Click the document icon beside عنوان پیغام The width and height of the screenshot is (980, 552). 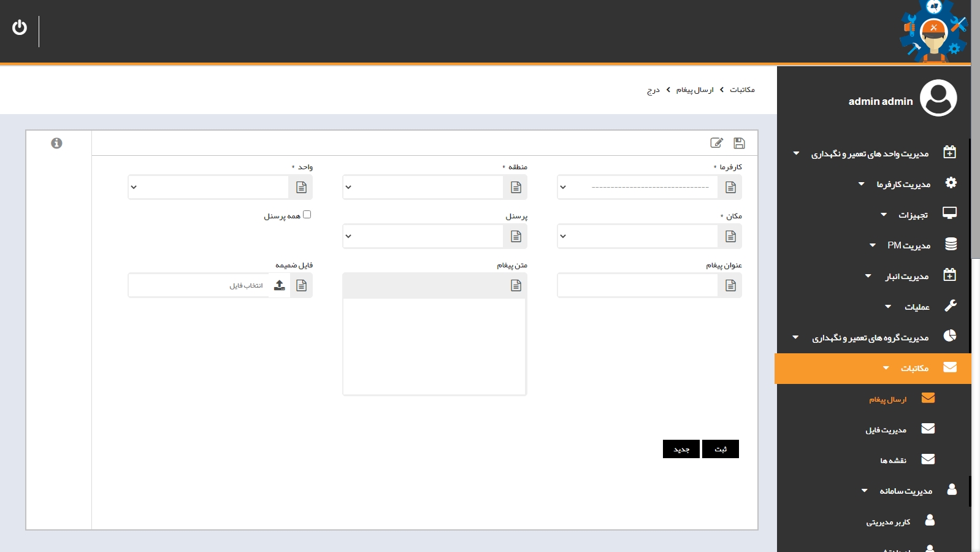[730, 285]
